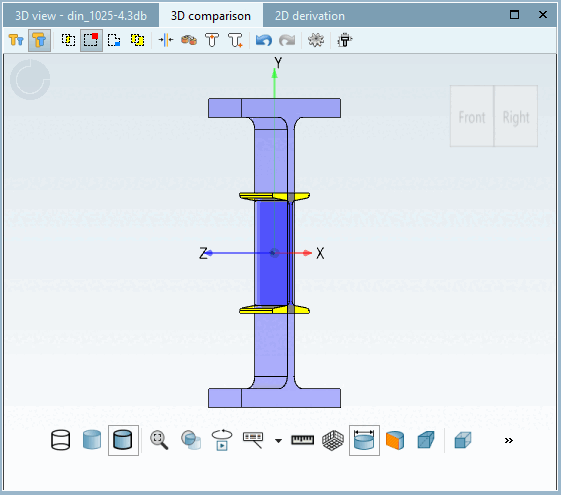Image resolution: width=561 pixels, height=495 pixels.
Task: Click the T-shaped part with bottom marker icon
Action: tap(235, 40)
